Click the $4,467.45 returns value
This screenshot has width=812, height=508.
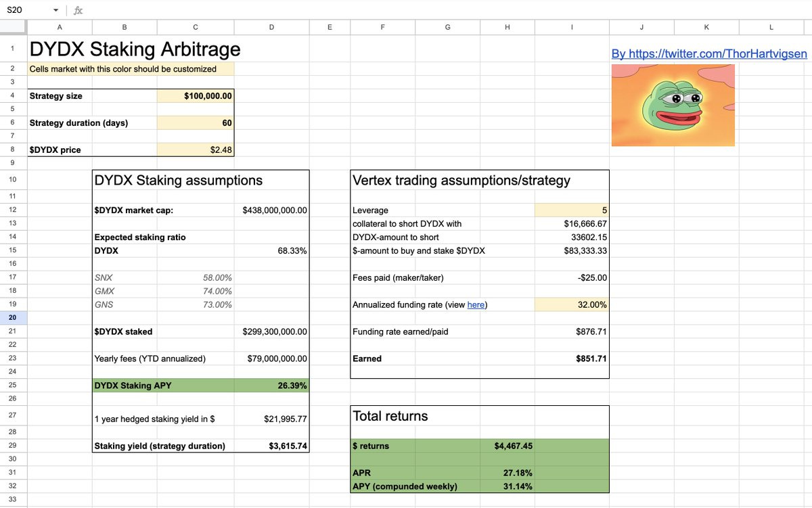coord(514,446)
